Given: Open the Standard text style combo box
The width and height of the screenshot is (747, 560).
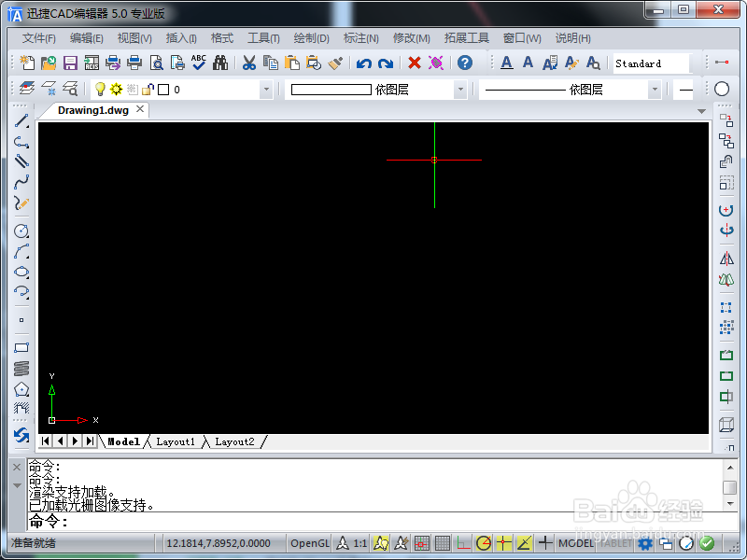Looking at the screenshot, I should click(651, 63).
